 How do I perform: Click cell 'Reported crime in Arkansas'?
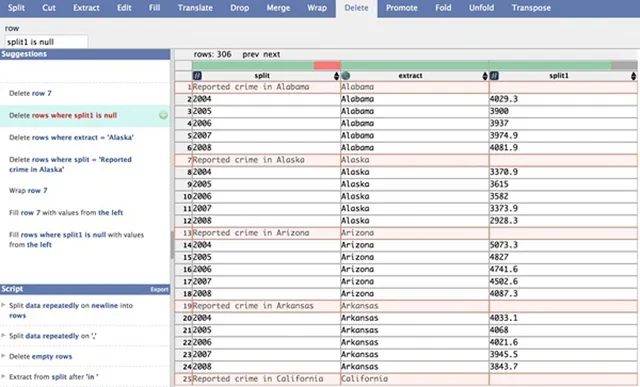(x=266, y=306)
